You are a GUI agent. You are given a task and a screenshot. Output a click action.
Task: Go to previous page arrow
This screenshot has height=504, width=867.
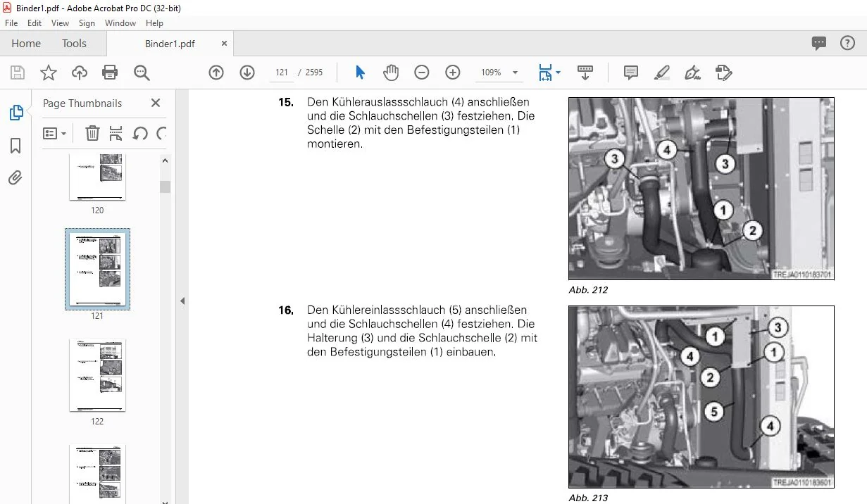[216, 73]
